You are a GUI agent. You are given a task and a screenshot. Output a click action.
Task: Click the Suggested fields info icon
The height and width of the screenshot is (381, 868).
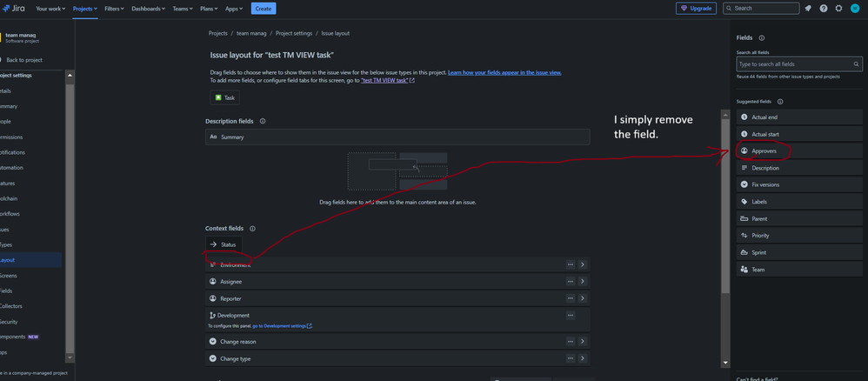tap(780, 102)
